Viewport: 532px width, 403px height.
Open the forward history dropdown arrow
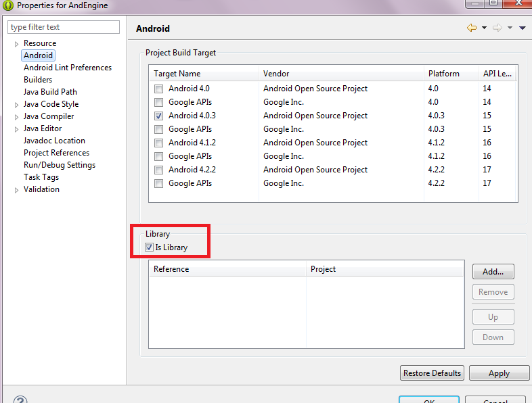510,28
